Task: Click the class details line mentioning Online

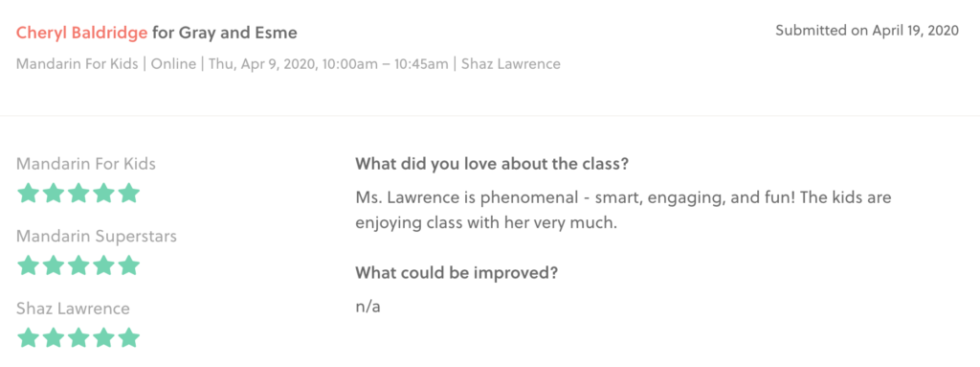Action: click(288, 64)
